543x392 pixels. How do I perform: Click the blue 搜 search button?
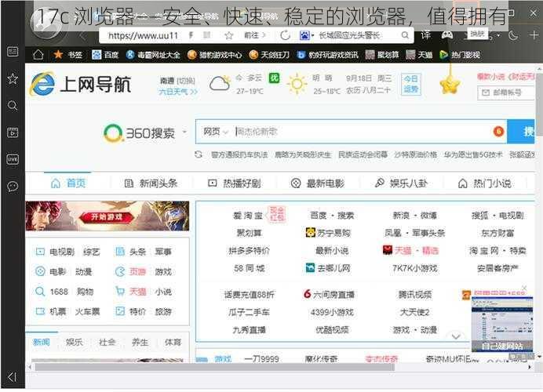[x=521, y=132]
